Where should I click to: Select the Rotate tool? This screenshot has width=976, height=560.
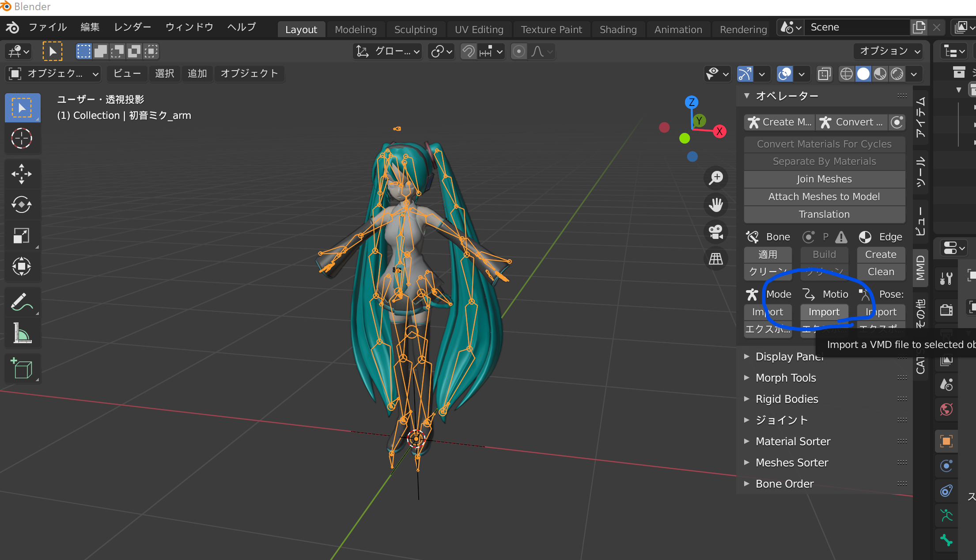pyautogui.click(x=22, y=204)
